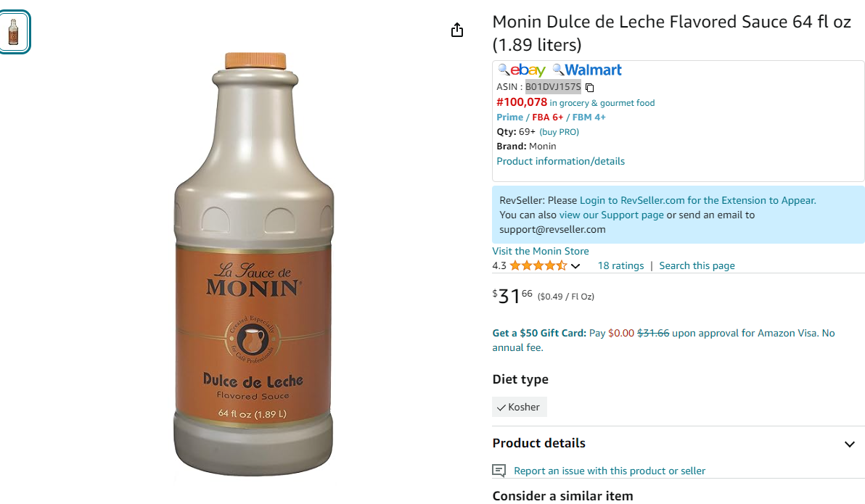Click the eBay search magnifier icon

click(503, 70)
